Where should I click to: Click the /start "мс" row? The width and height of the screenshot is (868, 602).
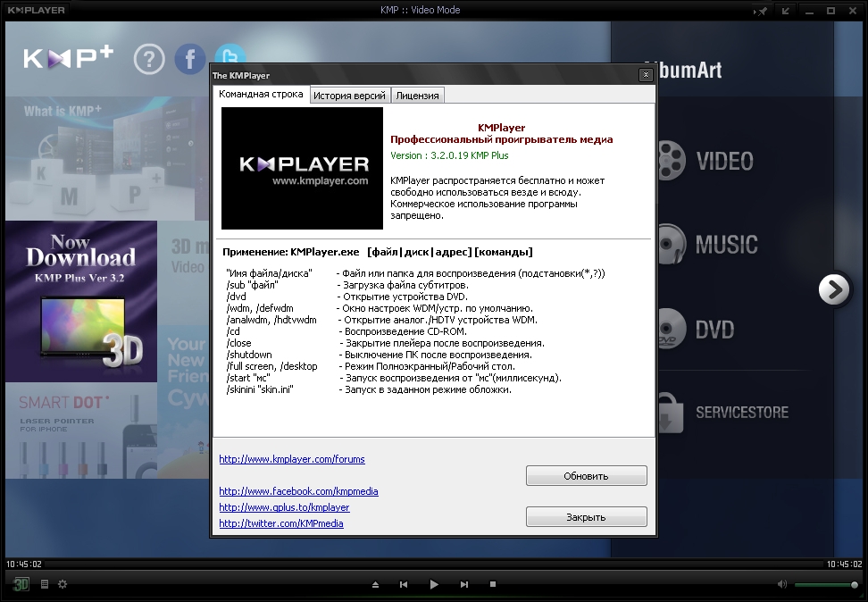(x=394, y=378)
